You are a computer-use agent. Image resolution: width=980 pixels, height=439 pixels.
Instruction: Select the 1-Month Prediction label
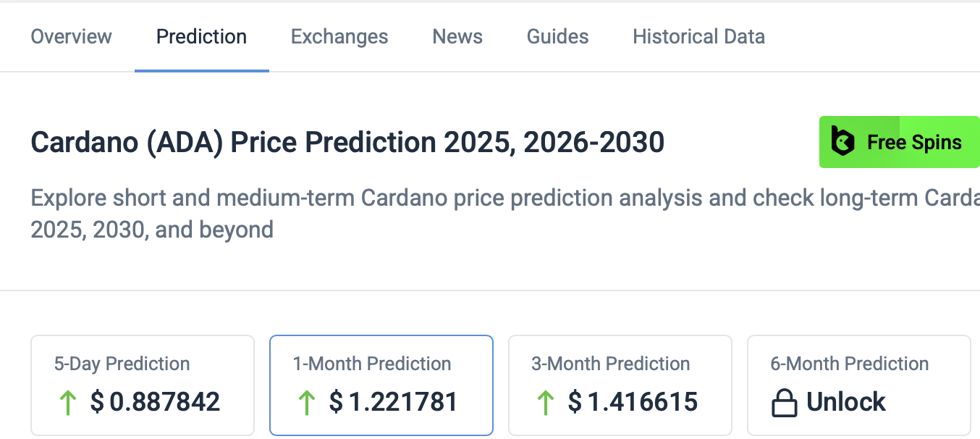point(371,364)
